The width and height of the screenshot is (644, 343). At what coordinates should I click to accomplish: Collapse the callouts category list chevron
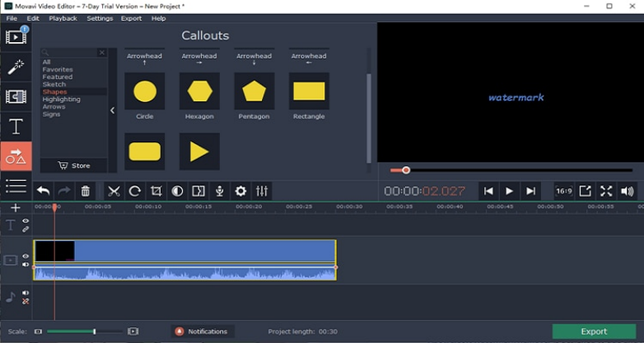[112, 110]
